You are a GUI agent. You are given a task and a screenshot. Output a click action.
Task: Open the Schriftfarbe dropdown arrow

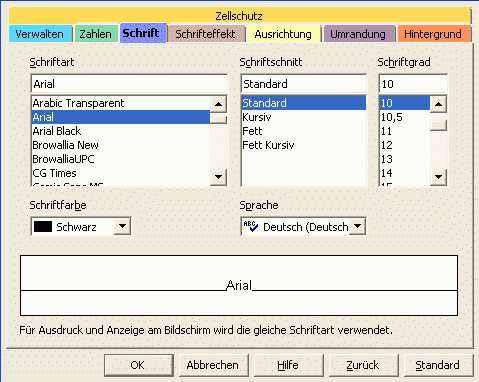click(x=122, y=226)
